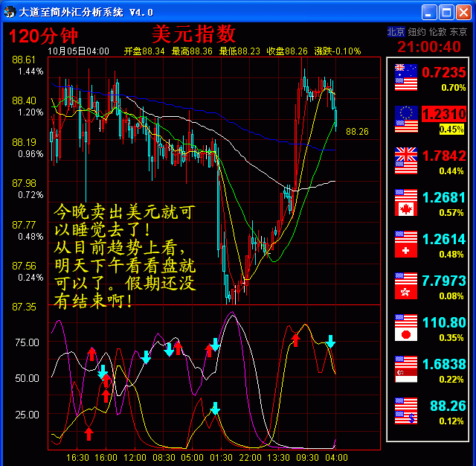Select the EUR/USD flag pair icon
This screenshot has height=466, width=476.
click(x=406, y=119)
